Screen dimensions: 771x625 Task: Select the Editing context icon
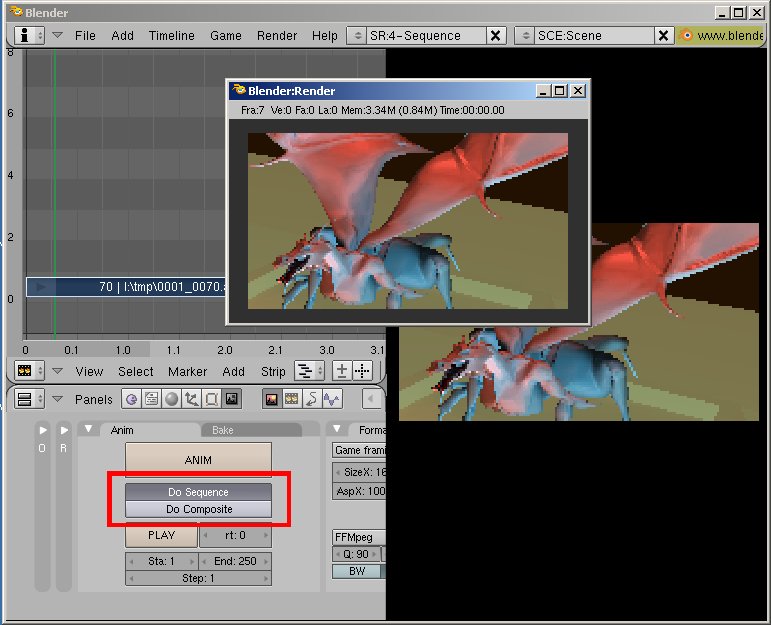pyautogui.click(x=211, y=399)
